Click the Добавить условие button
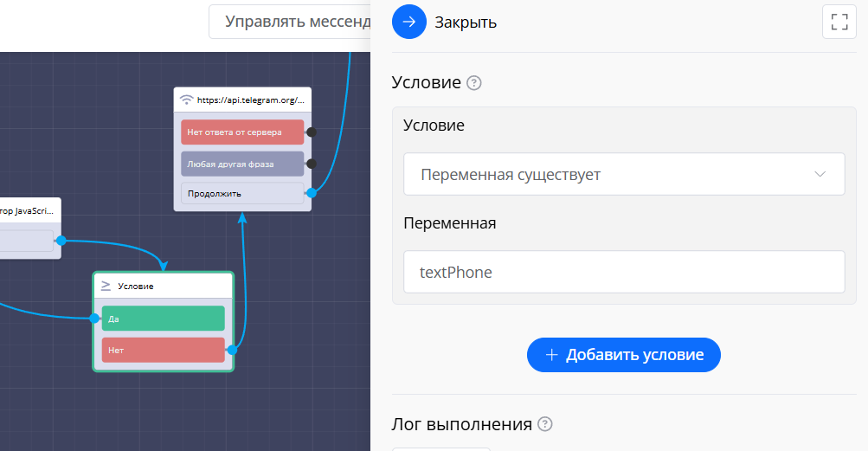 click(623, 355)
